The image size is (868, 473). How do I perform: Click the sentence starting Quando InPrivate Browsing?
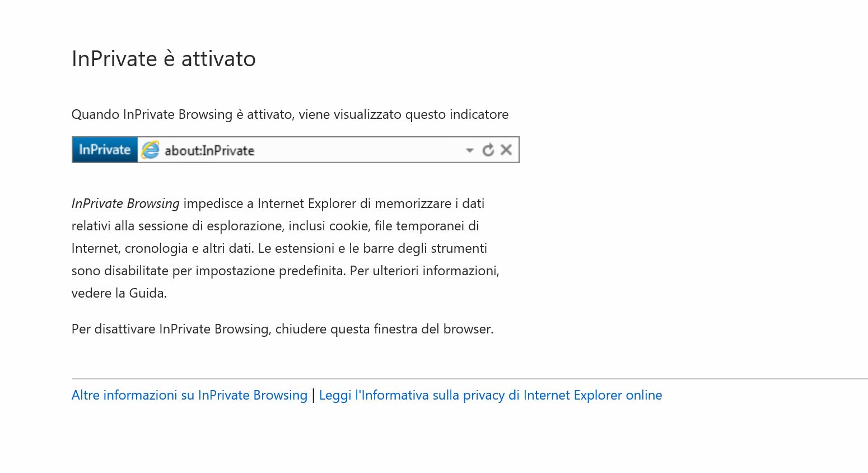point(290,114)
